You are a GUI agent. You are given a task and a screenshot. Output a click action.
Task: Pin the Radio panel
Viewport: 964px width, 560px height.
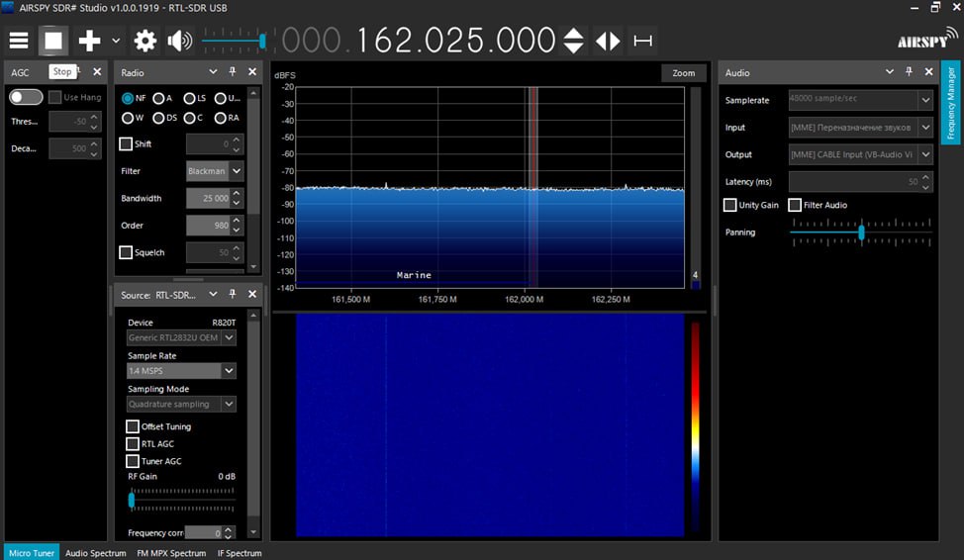[233, 72]
